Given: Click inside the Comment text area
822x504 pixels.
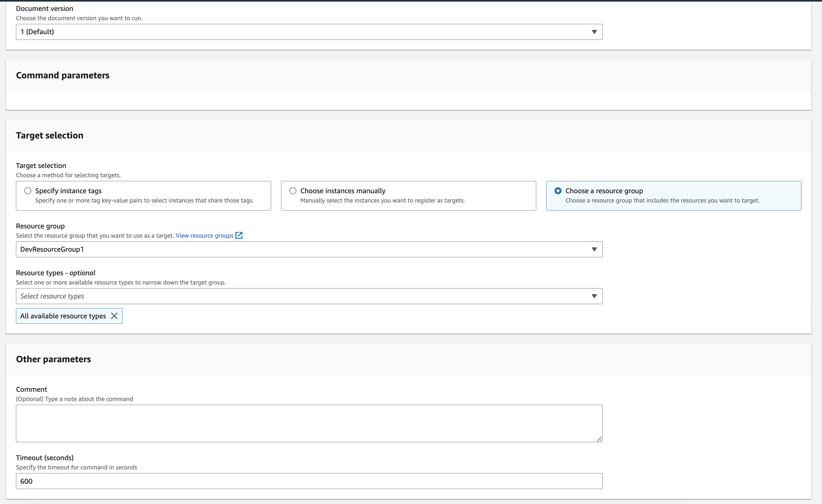Looking at the screenshot, I should click(x=309, y=423).
